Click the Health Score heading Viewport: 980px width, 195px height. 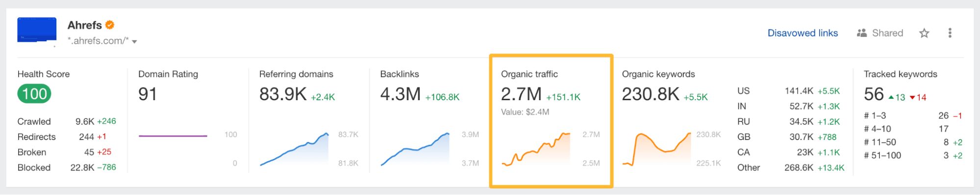coord(44,74)
